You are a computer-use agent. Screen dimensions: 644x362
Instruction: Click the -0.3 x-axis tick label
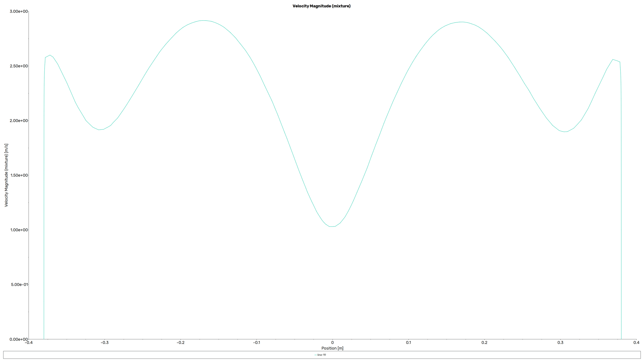pos(104,342)
